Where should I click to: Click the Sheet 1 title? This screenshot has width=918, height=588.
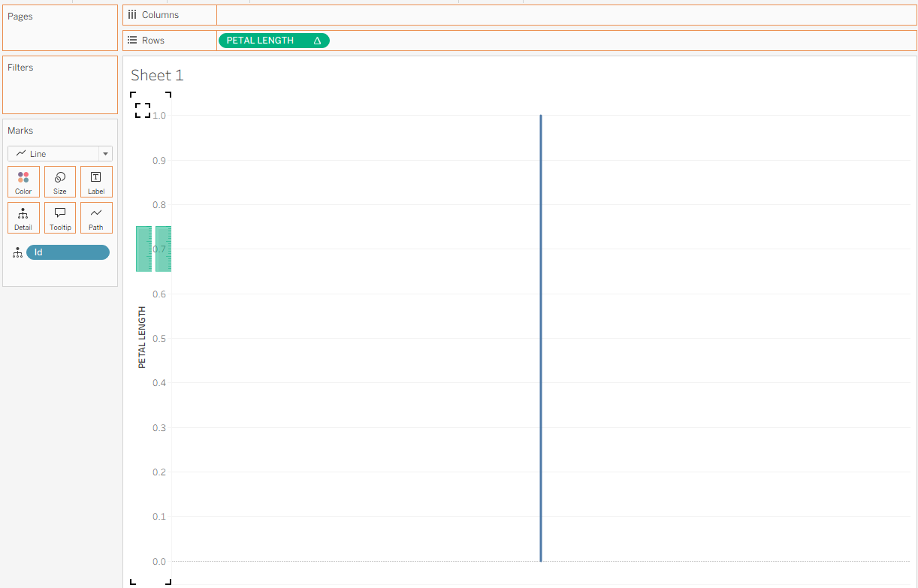click(157, 75)
